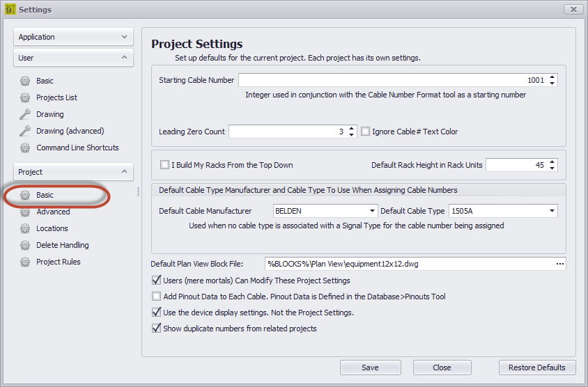588x387 pixels.
Task: Click the gear icon for Command Line Shortcuts
Action: click(25, 148)
